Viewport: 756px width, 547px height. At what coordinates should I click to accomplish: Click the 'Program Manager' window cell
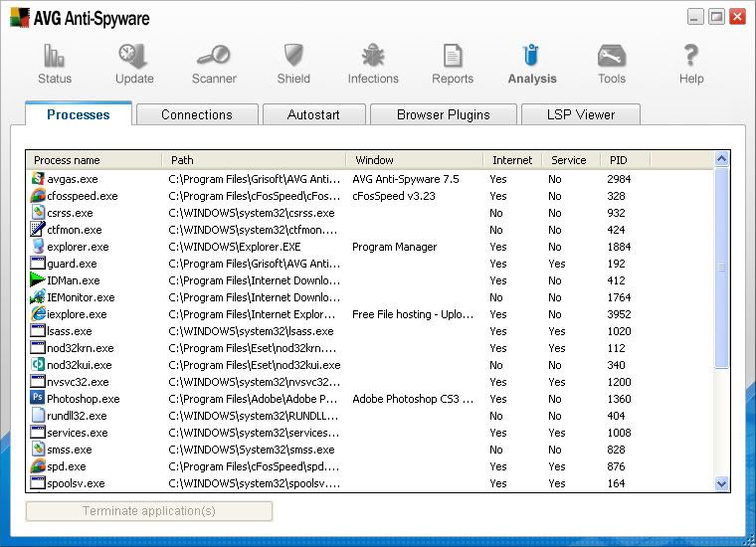click(x=394, y=247)
